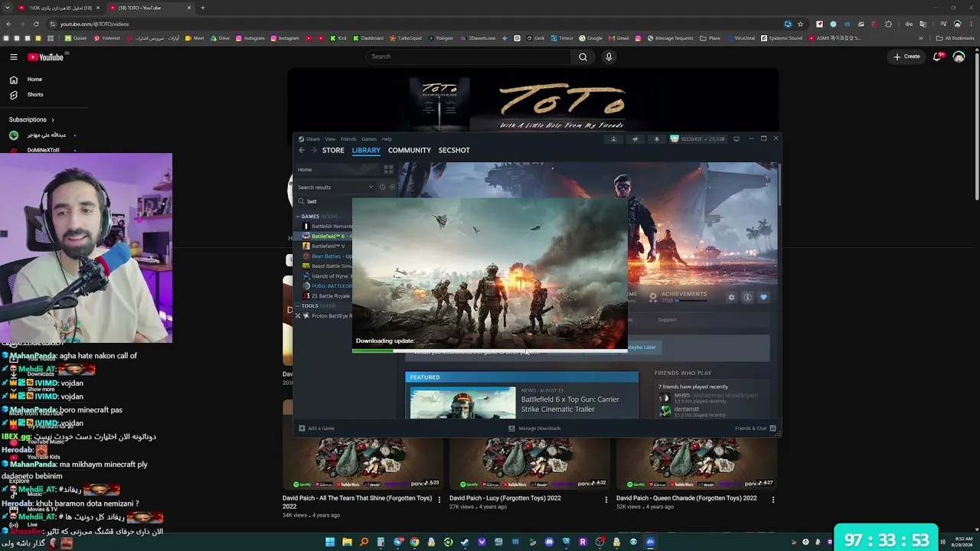
Task: Open the Friends menu in Steam
Action: point(348,139)
